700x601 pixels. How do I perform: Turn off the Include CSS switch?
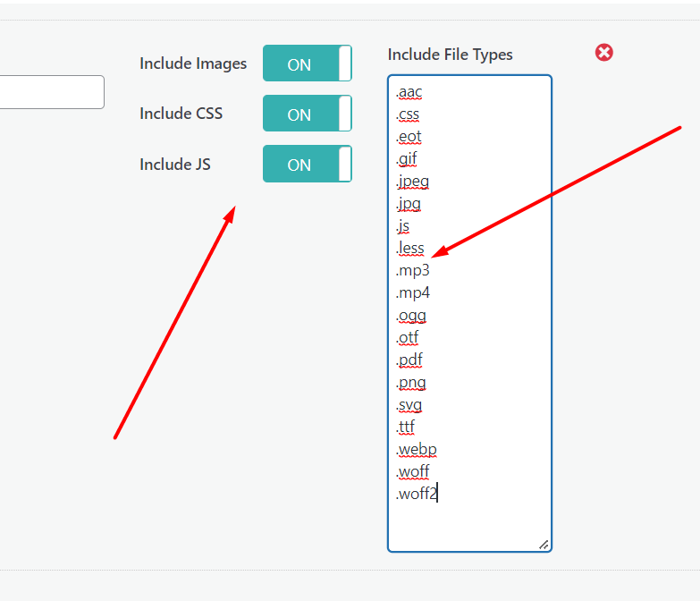point(308,113)
